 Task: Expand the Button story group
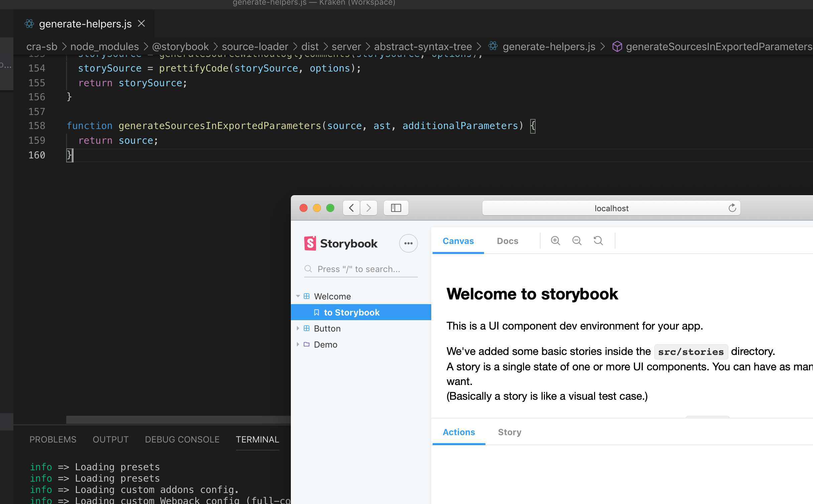pyautogui.click(x=298, y=328)
